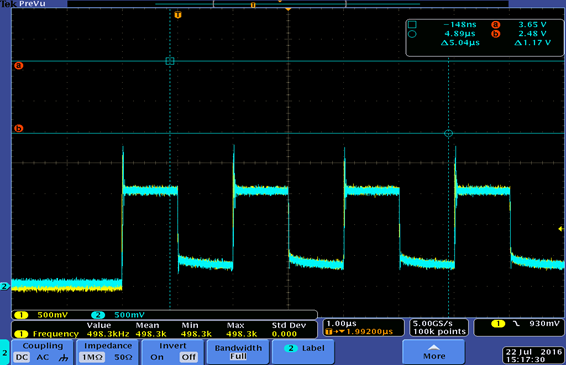This screenshot has height=365, width=566.
Task: Click the trigger falling edge slope icon
Action: click(x=517, y=323)
